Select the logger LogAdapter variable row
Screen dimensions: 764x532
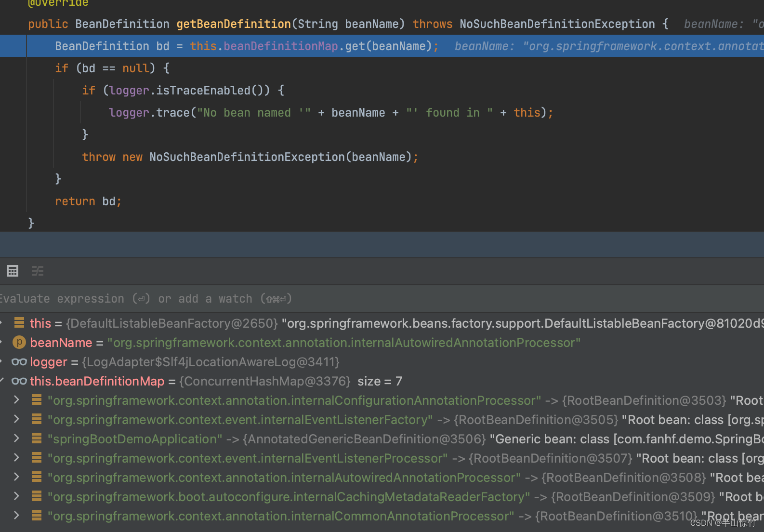click(x=382, y=362)
